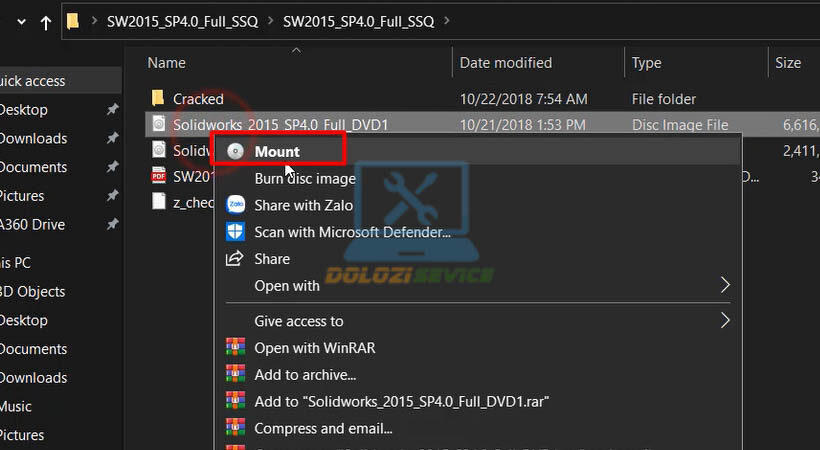The width and height of the screenshot is (820, 450).
Task: Select 3D Objects in navigation pane
Action: click(x=33, y=292)
